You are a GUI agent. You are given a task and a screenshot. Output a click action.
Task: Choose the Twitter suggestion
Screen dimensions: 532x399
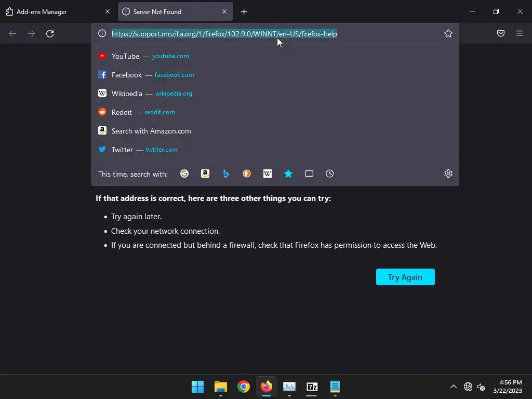[275, 149]
